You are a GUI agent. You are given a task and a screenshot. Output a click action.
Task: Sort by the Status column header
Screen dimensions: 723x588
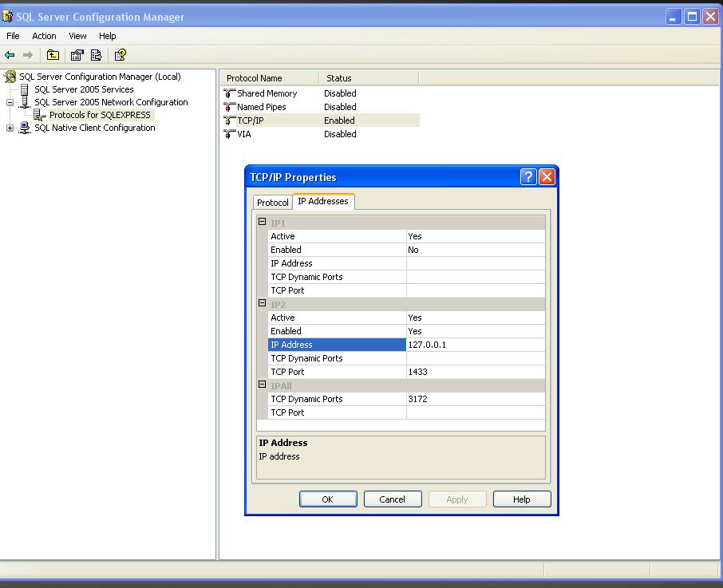click(x=369, y=78)
